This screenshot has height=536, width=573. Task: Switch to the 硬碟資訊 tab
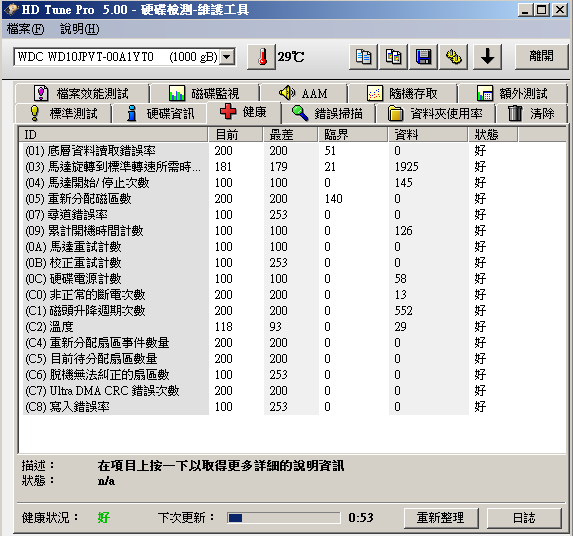(x=160, y=114)
